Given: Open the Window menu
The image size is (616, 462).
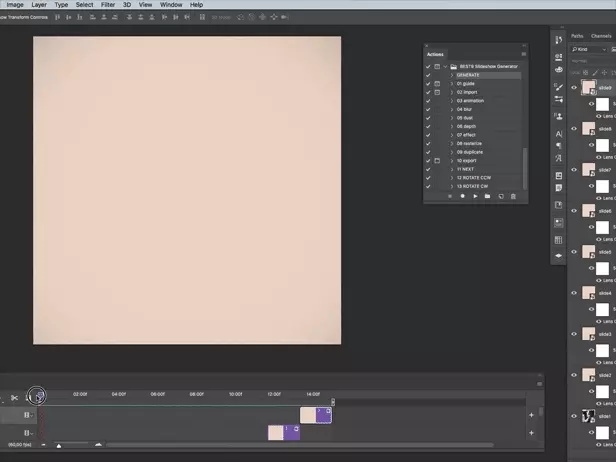Looking at the screenshot, I should click(171, 5).
